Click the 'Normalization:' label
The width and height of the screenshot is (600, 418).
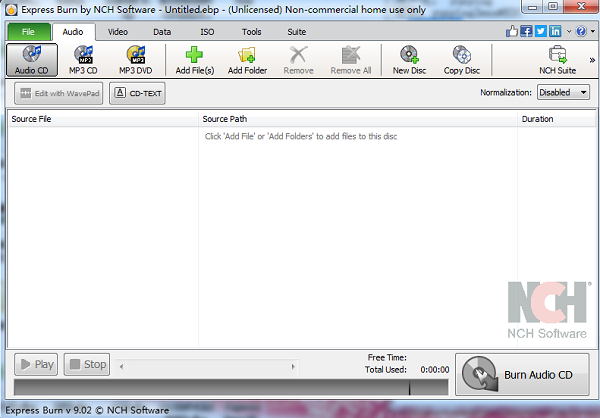coord(506,93)
